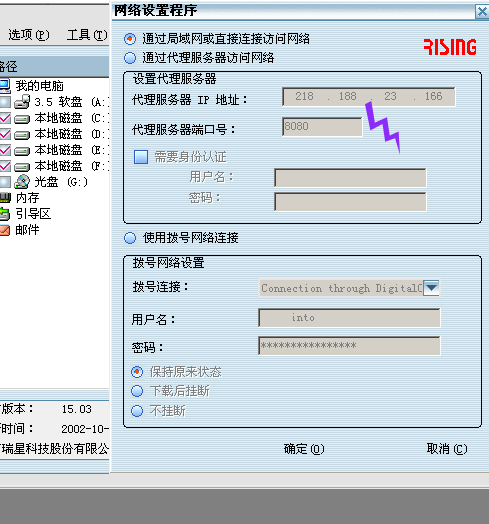Click the dial-up username field
Viewport: 489px width, 524px height.
(349, 317)
